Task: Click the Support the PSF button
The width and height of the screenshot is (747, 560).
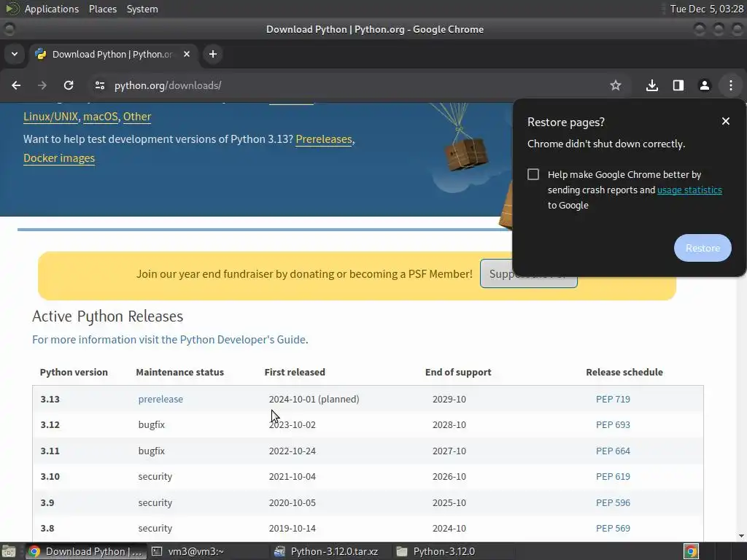Action: tap(496, 273)
